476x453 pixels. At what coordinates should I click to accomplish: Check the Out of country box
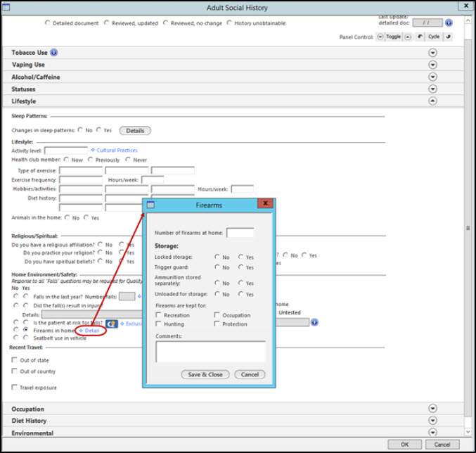pos(14,371)
